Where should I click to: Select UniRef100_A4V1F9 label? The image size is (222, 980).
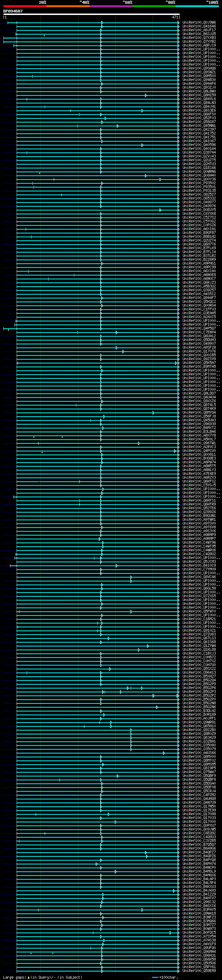pos(199,944)
